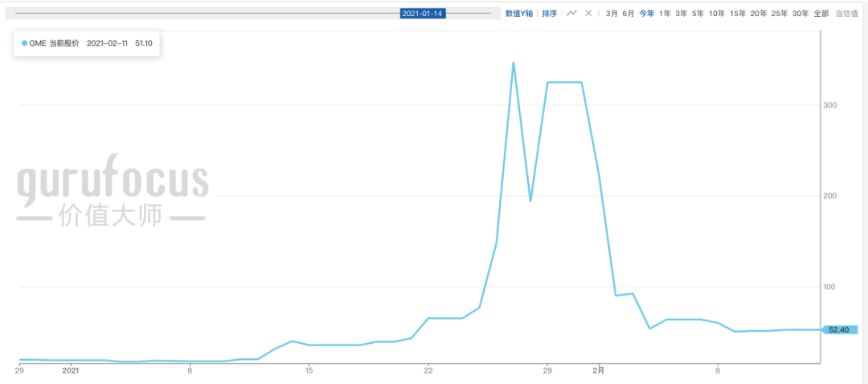Viewport: 868px width, 384px height.
Task: Set chart range to 10年
Action: 717,14
